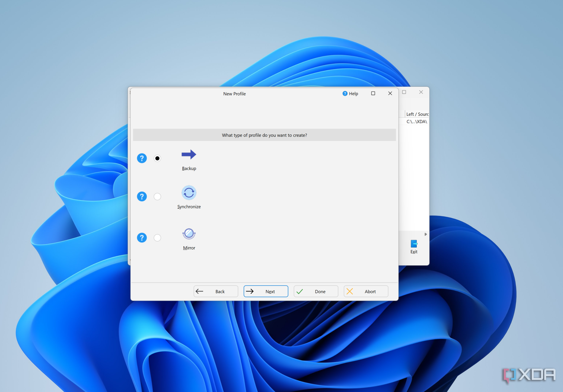This screenshot has height=392, width=563.
Task: Open help for Mirror profile type
Action: tap(142, 238)
